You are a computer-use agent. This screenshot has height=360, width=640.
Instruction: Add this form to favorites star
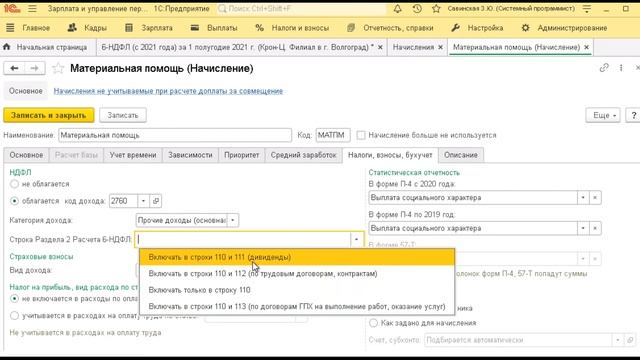[x=58, y=68]
